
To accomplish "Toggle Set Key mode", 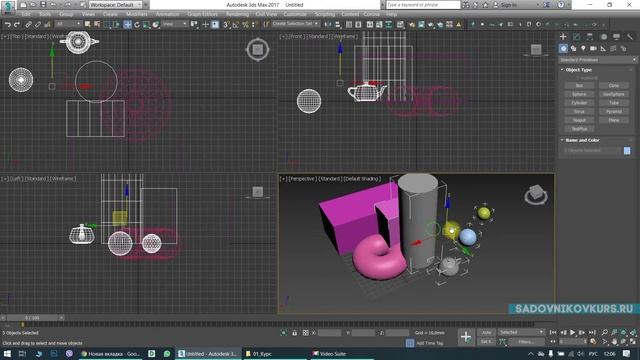I will tap(486, 341).
